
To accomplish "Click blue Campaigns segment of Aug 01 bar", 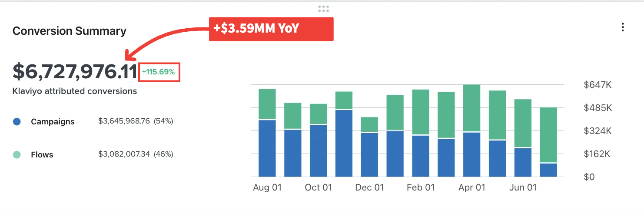I will click(x=267, y=148).
